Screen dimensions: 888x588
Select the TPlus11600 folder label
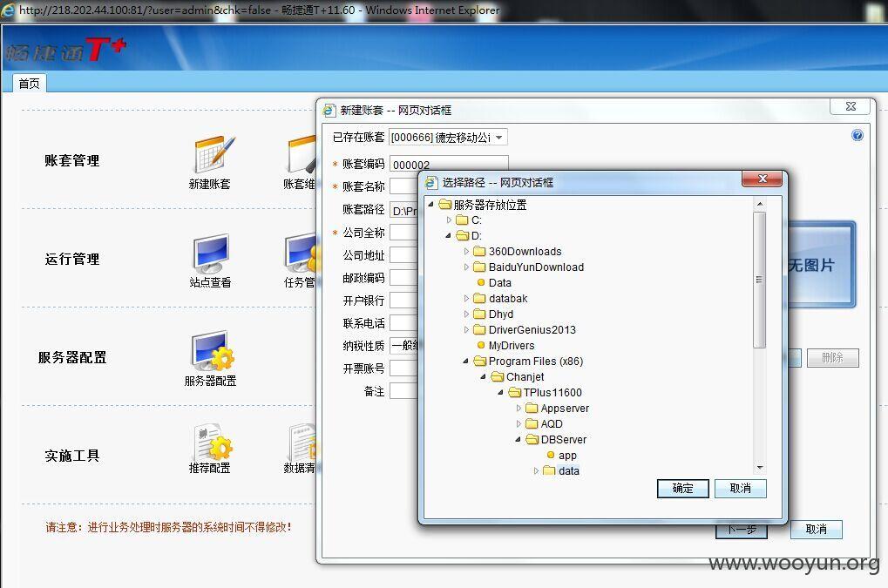tap(552, 392)
